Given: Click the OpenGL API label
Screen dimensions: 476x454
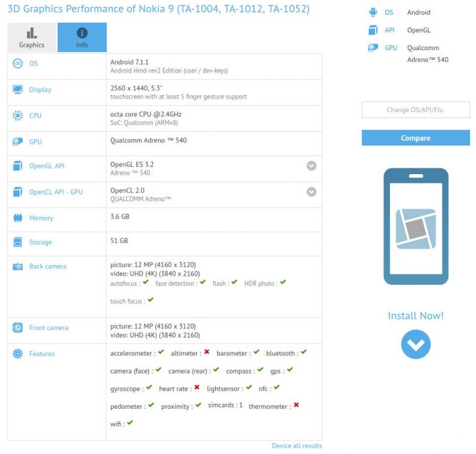Looking at the screenshot, I should [46, 166].
